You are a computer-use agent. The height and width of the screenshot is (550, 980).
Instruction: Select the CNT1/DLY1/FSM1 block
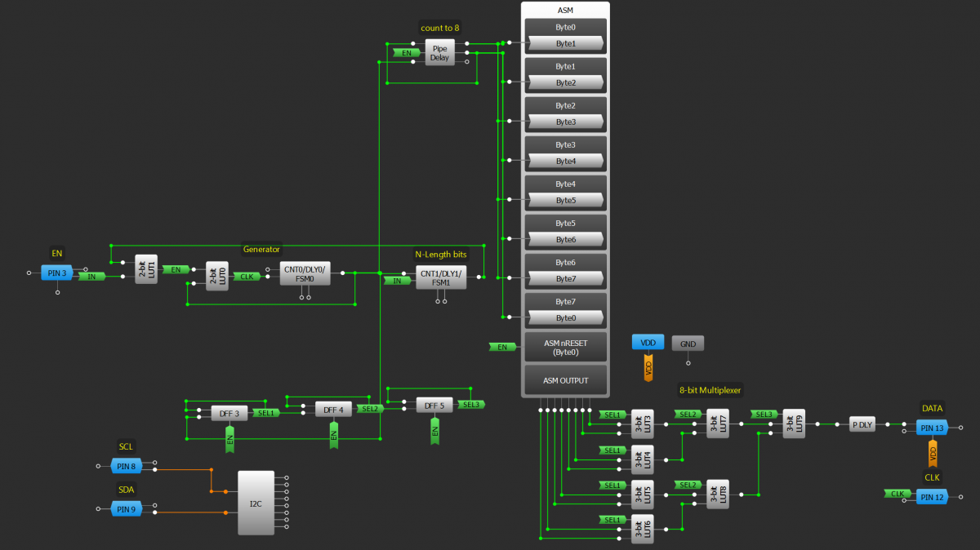[x=440, y=277]
